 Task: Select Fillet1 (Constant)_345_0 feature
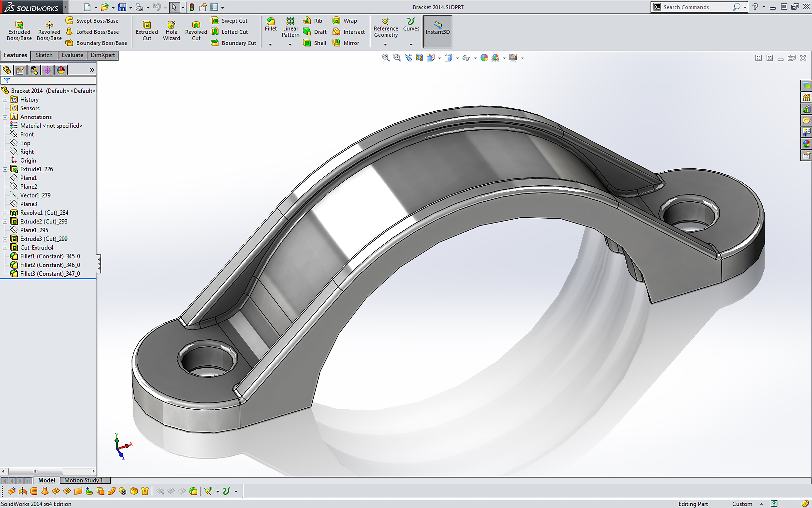point(50,256)
